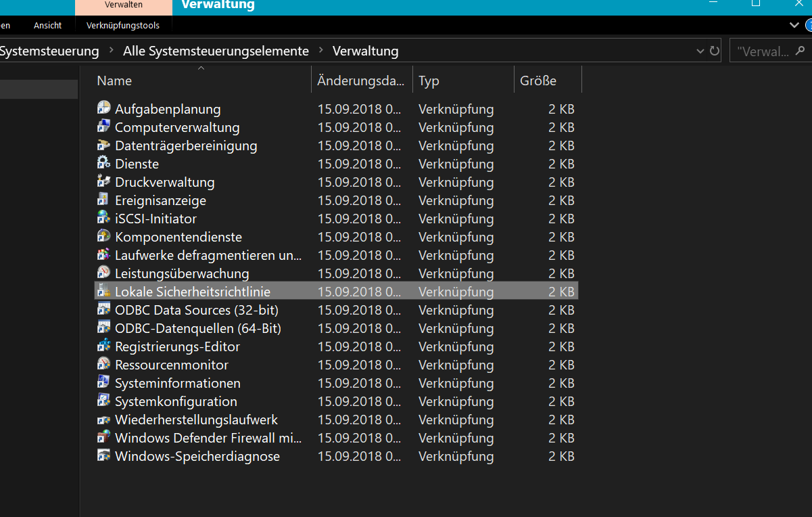Open the Ansicht ribbon tab
Image resolution: width=812 pixels, height=517 pixels.
pos(47,25)
